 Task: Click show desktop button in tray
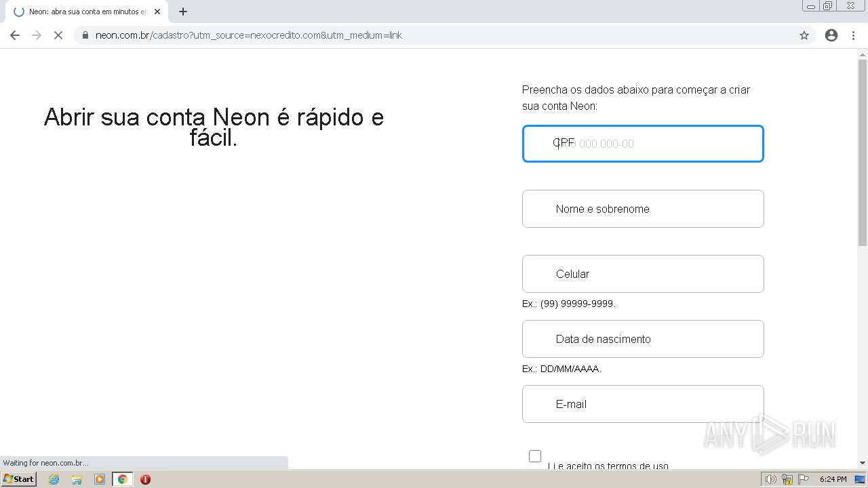point(860,479)
